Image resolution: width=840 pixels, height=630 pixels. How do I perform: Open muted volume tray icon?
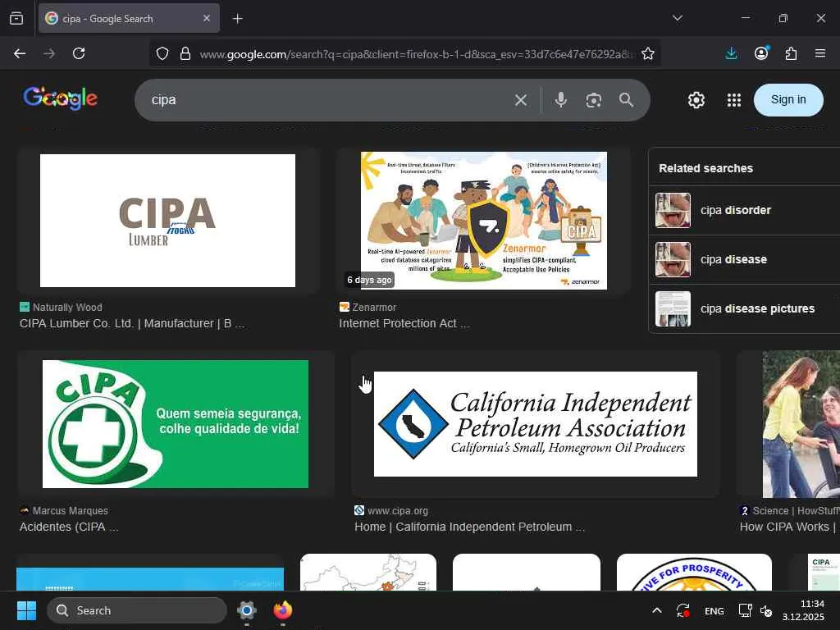766,610
